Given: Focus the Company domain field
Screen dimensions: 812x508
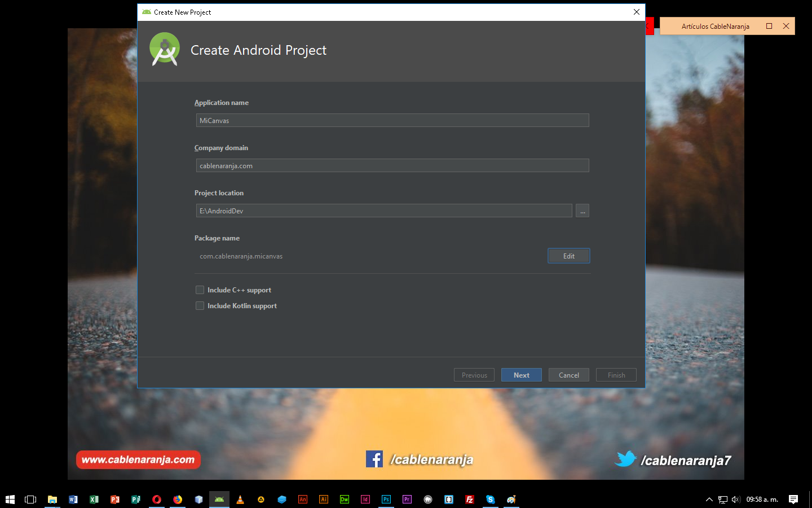Looking at the screenshot, I should point(392,166).
